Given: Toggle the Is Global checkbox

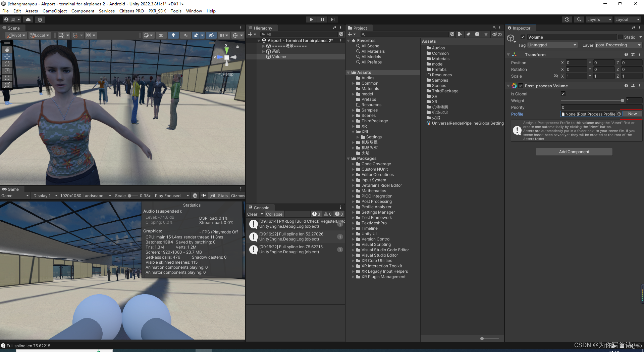Looking at the screenshot, I should click(563, 94).
